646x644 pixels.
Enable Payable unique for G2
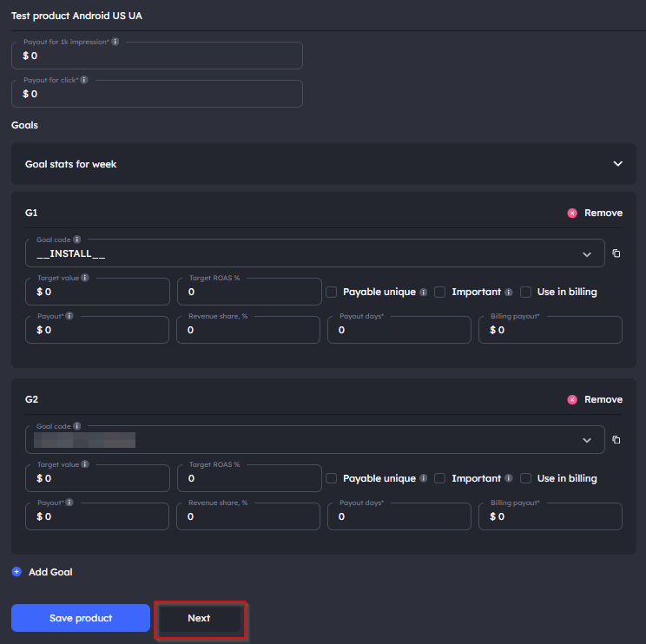click(x=331, y=478)
